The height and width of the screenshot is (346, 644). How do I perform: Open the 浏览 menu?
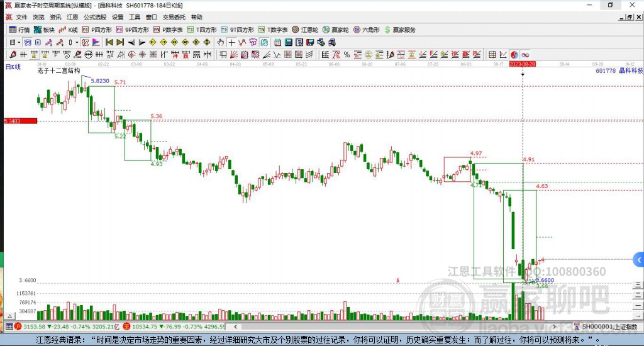[x=38, y=17]
